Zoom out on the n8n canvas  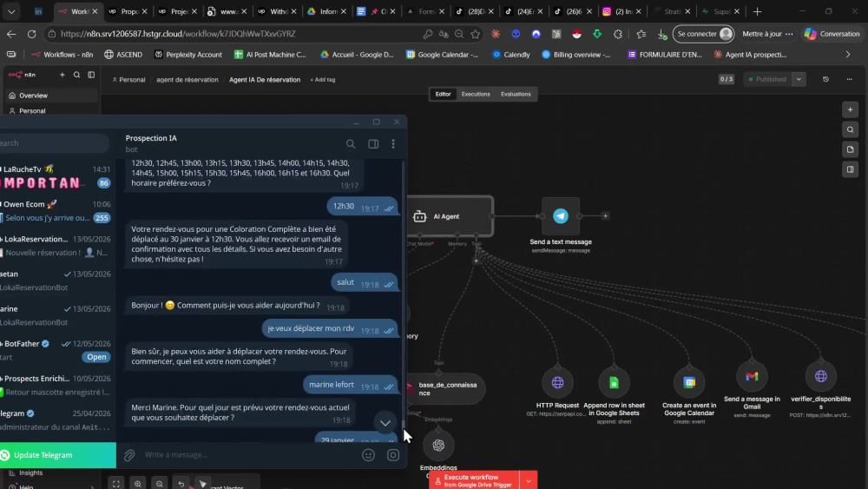tap(160, 484)
